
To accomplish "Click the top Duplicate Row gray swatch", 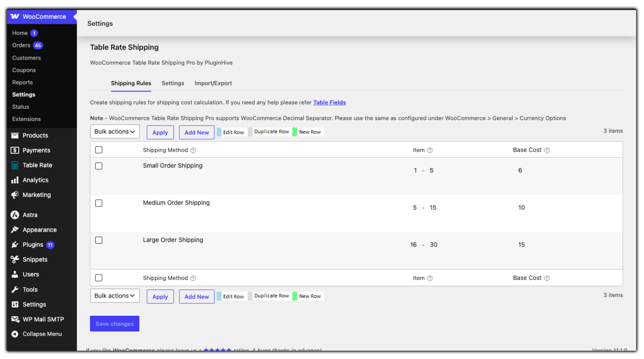I will coord(250,132).
